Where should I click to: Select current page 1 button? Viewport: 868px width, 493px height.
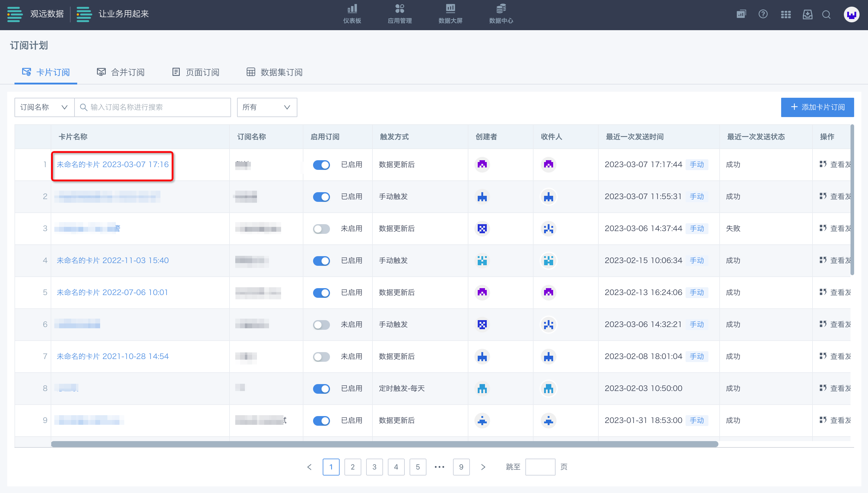click(x=331, y=467)
